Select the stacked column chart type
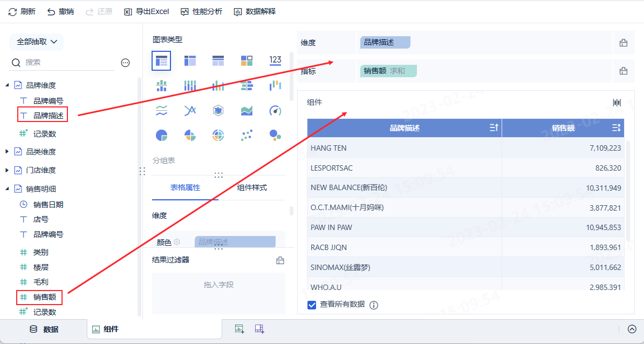 190,85
